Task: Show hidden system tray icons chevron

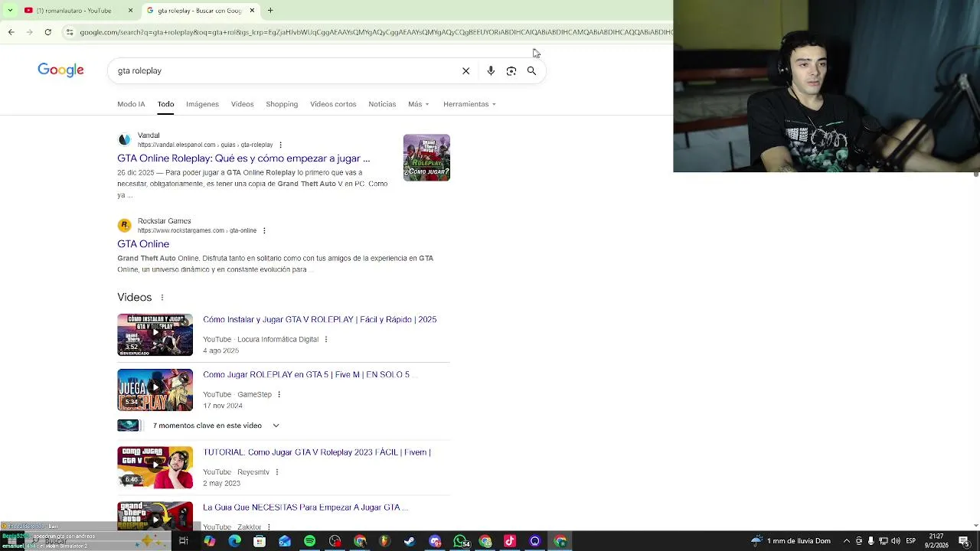Action: (846, 541)
